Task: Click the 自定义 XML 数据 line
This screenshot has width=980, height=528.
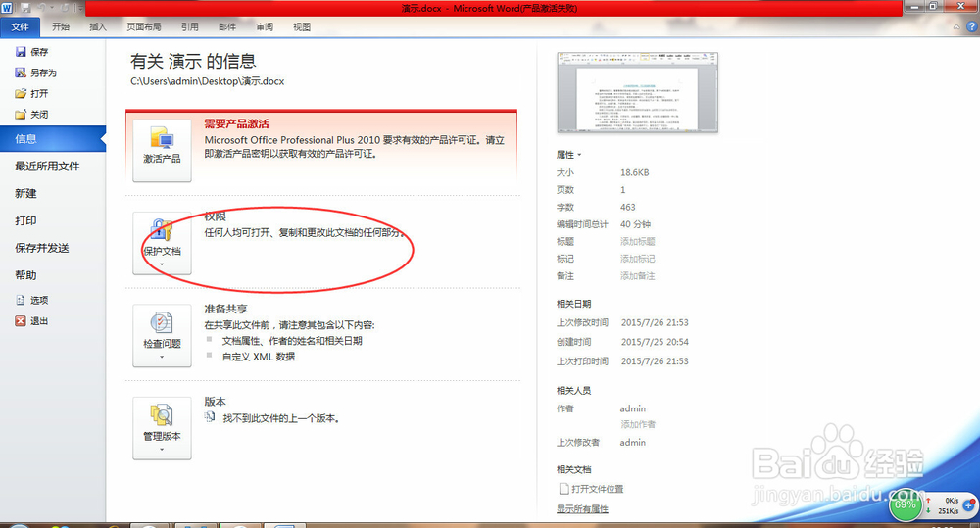Action: 259,357
